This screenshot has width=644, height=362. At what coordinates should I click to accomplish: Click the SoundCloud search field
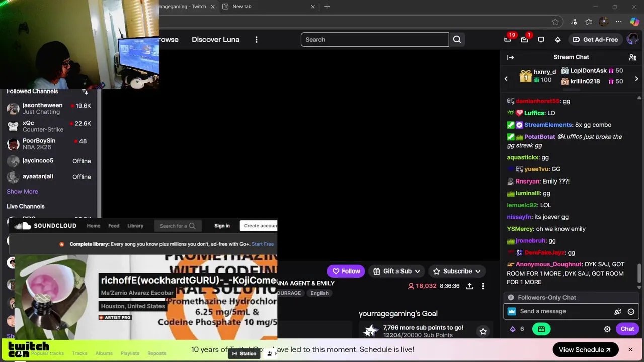[x=177, y=226]
